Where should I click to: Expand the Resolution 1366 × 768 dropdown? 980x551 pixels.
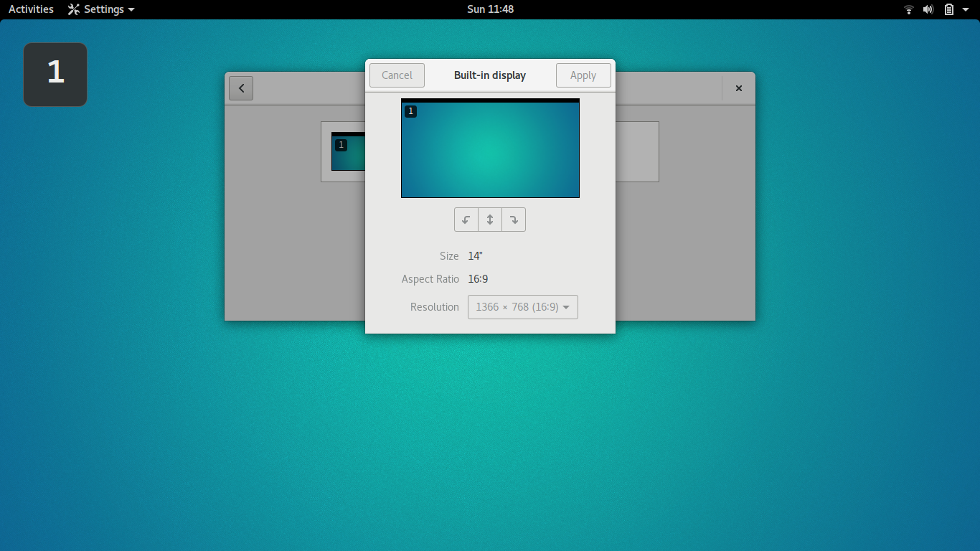522,307
